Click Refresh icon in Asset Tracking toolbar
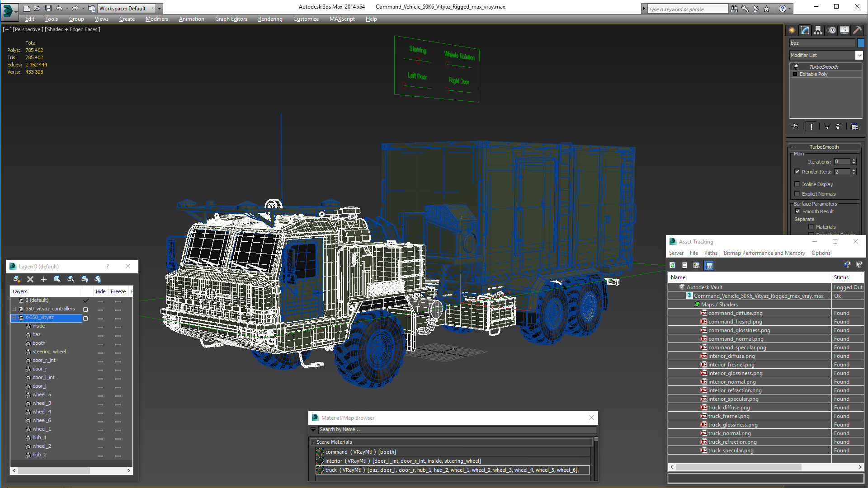Image resolution: width=868 pixels, height=488 pixels. (672, 265)
